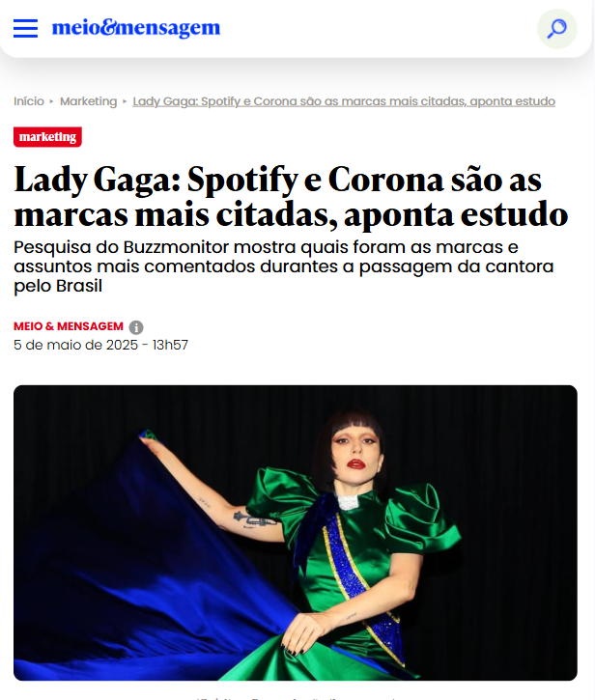Viewport: 595px width, 700px height.
Task: Select the red marketing category tag
Action: [47, 136]
